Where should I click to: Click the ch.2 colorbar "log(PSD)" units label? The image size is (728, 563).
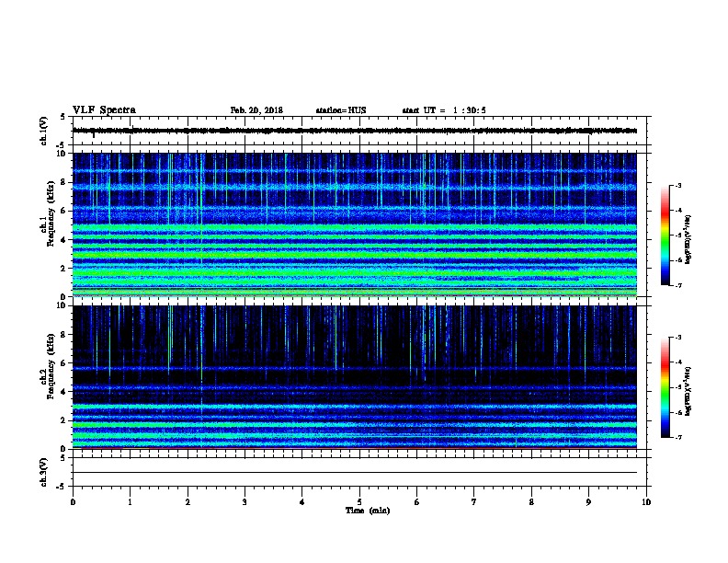point(688,392)
